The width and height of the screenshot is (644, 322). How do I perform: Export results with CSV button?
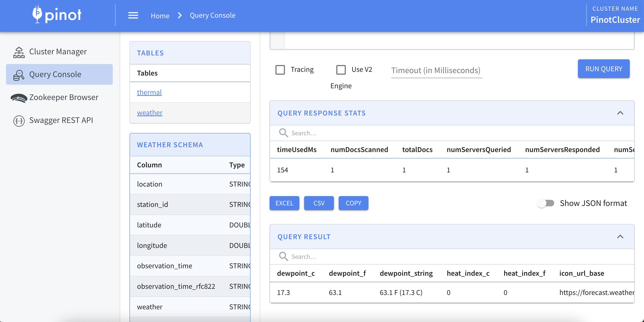point(319,203)
